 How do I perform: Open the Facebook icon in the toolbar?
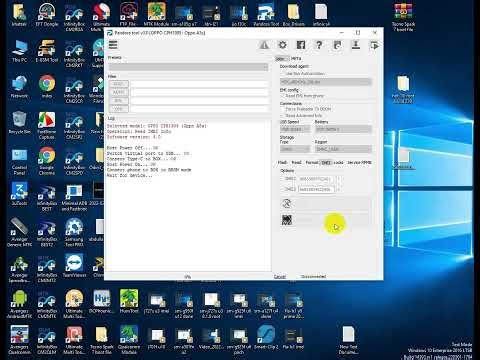[x=301, y=45]
